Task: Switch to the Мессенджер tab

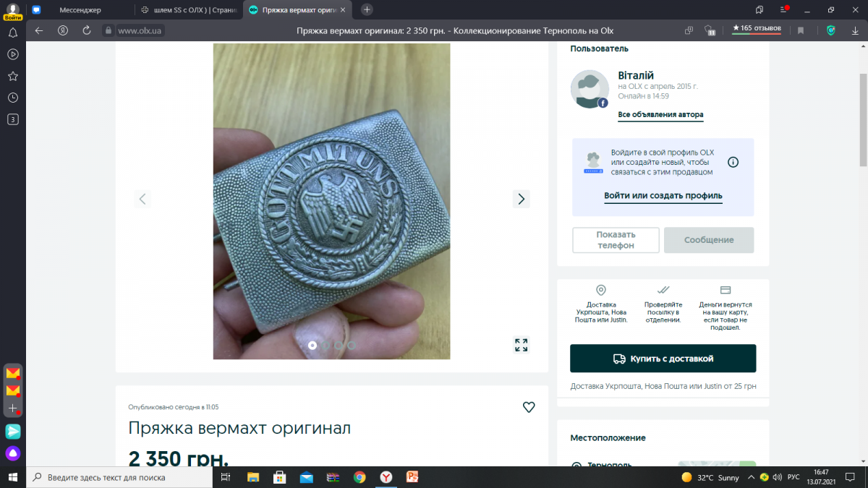Action: click(80, 10)
